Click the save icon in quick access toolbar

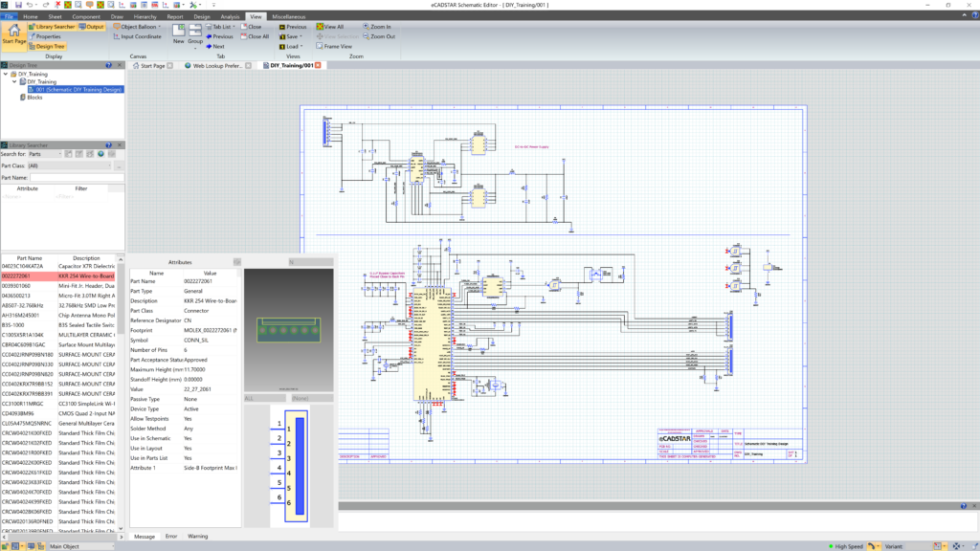[x=18, y=5]
